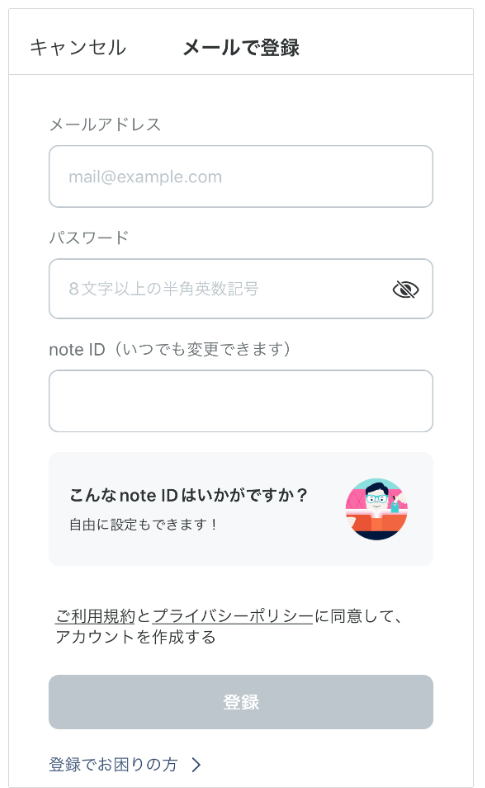Select the こんな note ID はいかがですか？ heading
The height and width of the screenshot is (788, 485).
coord(188,495)
